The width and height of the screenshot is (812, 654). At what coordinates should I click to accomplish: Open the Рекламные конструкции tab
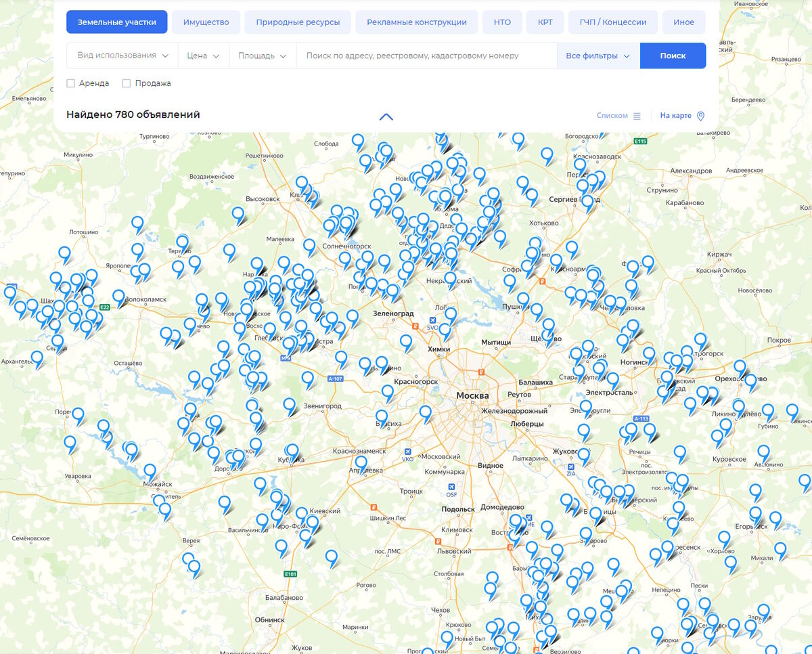tap(417, 22)
